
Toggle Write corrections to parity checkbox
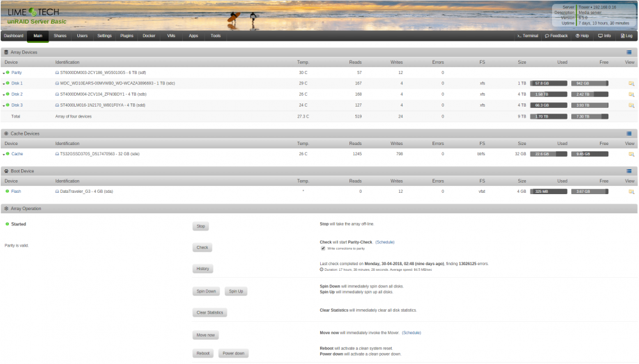[323, 248]
